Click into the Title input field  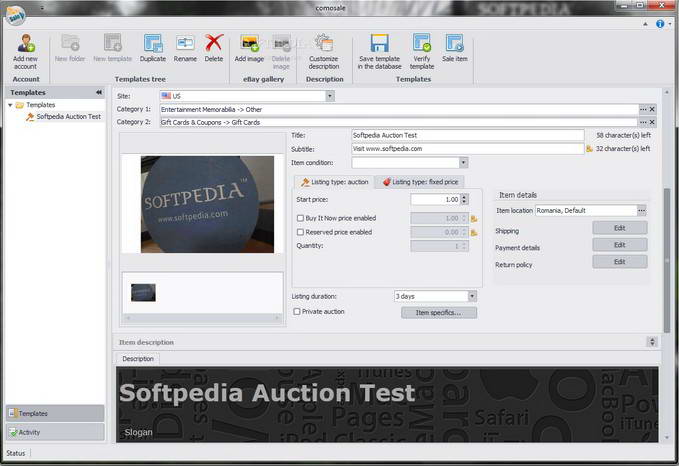pos(468,135)
